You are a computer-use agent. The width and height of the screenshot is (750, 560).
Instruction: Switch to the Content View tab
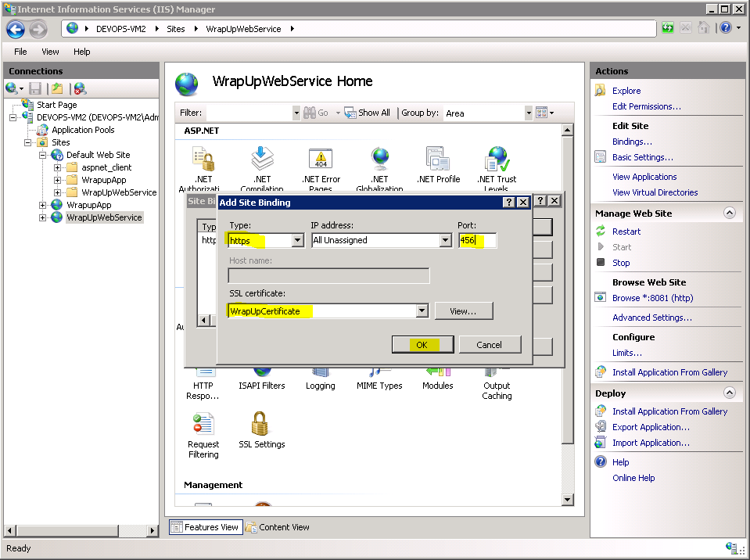point(278,527)
